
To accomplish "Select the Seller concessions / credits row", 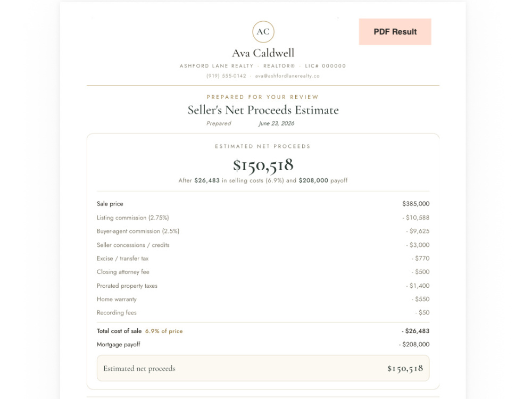I will (263, 245).
